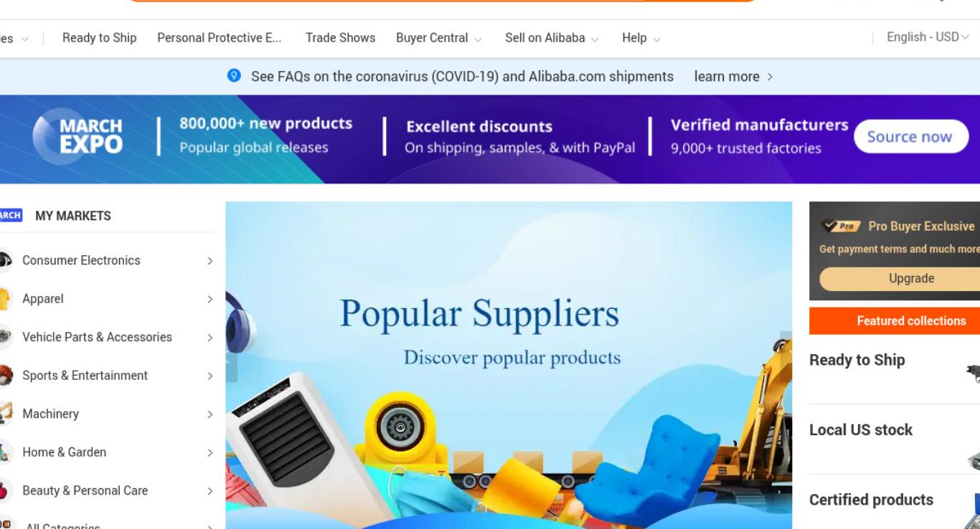
Task: Click the Vehicle Parts & Accessories icon
Action: [x=5, y=337]
